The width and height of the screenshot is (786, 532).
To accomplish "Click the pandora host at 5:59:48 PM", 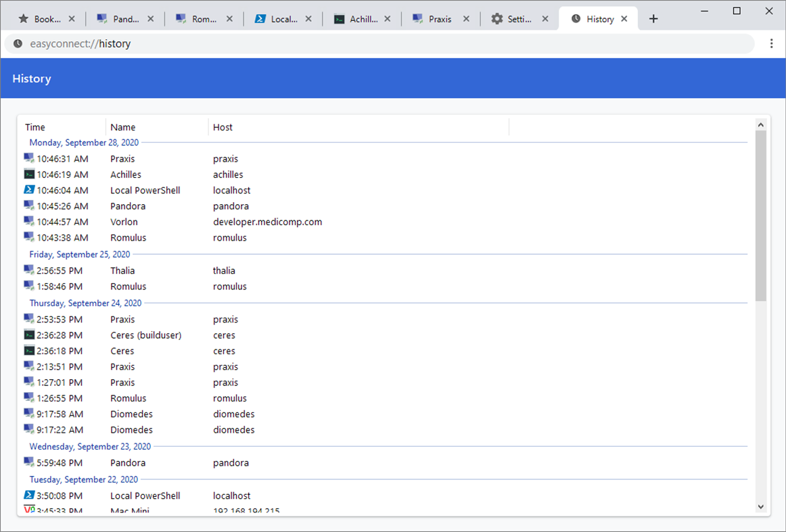I will coord(231,463).
